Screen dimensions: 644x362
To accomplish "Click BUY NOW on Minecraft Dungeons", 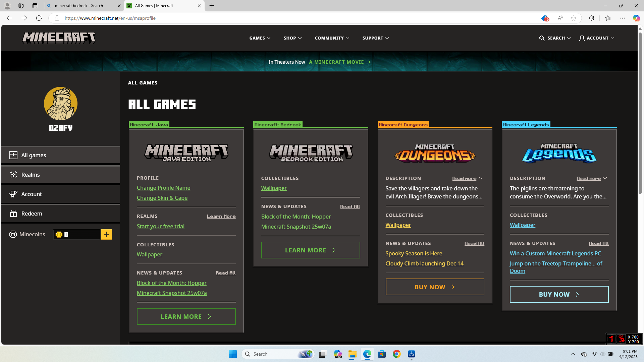I will [x=435, y=287].
